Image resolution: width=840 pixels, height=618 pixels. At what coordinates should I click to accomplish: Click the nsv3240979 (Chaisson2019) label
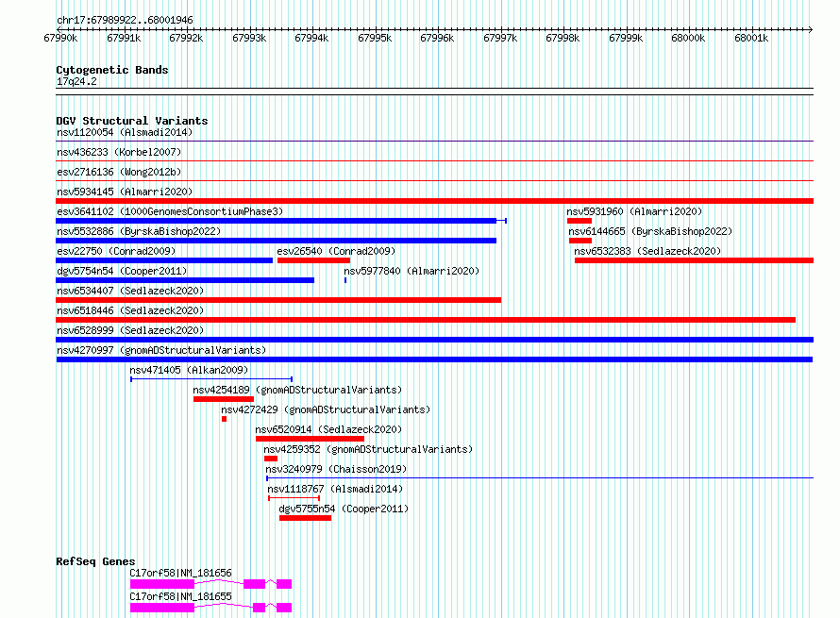[336, 469]
